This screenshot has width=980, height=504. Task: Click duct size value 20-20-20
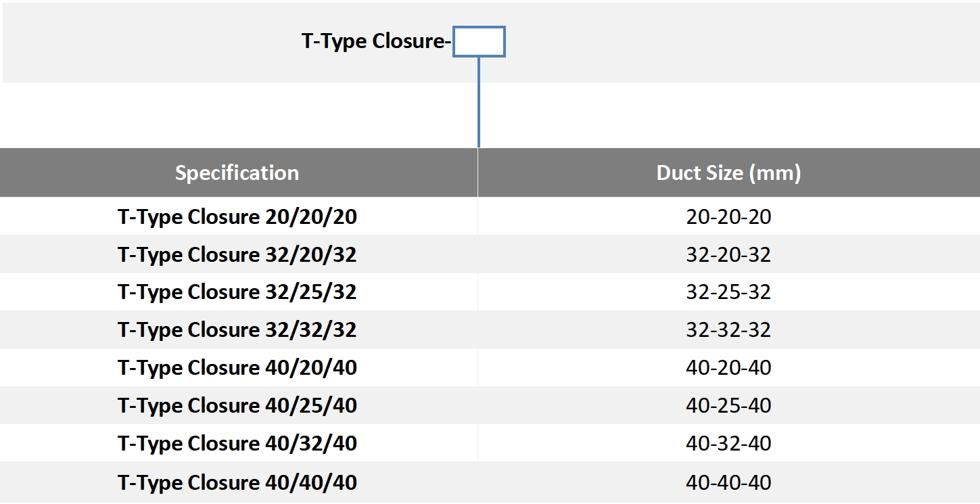click(x=728, y=217)
